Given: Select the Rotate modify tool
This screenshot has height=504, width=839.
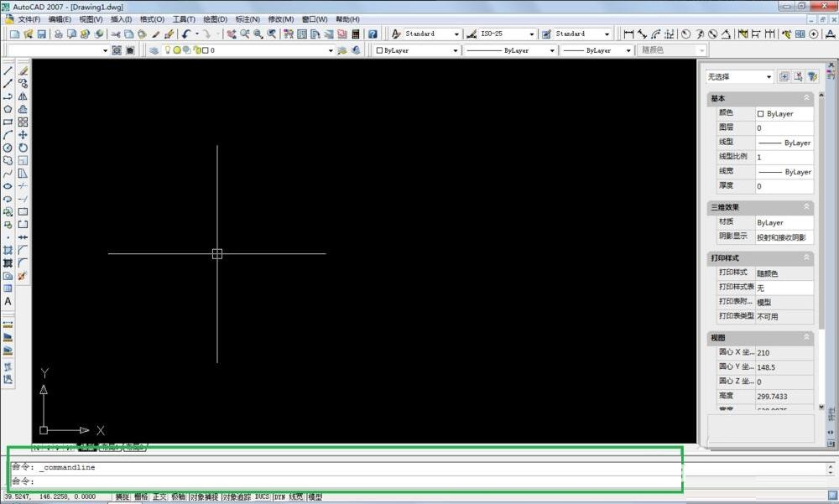Looking at the screenshot, I should 23,148.
